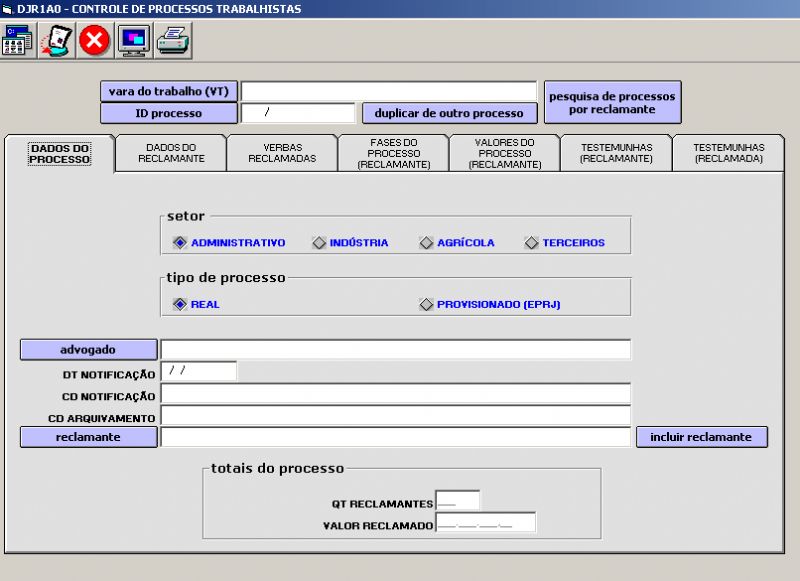Open pesquisa de processos por reclamante
Image resolution: width=800 pixels, height=581 pixels.
612,102
